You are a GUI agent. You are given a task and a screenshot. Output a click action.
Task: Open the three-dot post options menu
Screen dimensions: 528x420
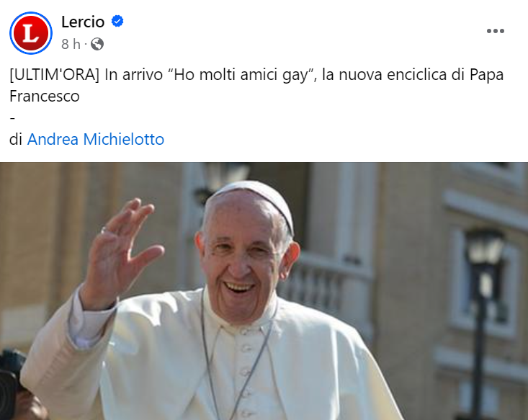496,31
